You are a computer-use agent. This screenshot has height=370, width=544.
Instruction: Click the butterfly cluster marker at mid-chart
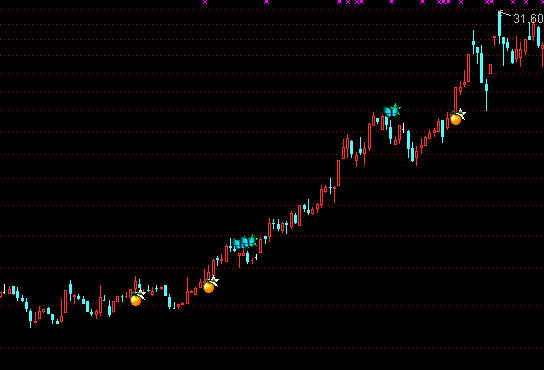245,242
